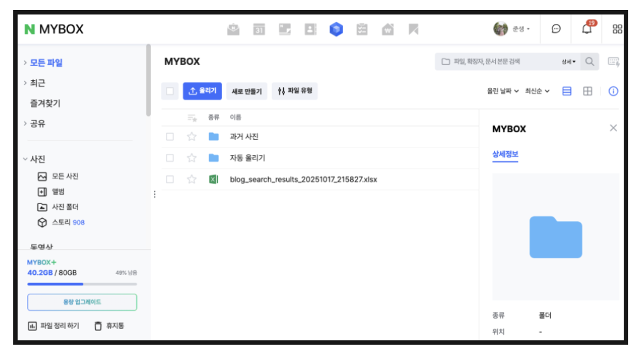
Task: Switch to grid thumbnail view
Action: tap(587, 91)
